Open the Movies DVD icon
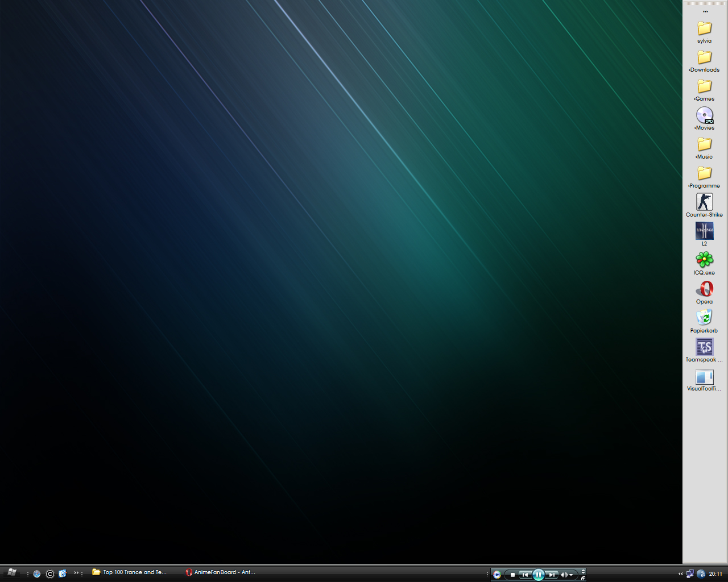 coord(704,115)
